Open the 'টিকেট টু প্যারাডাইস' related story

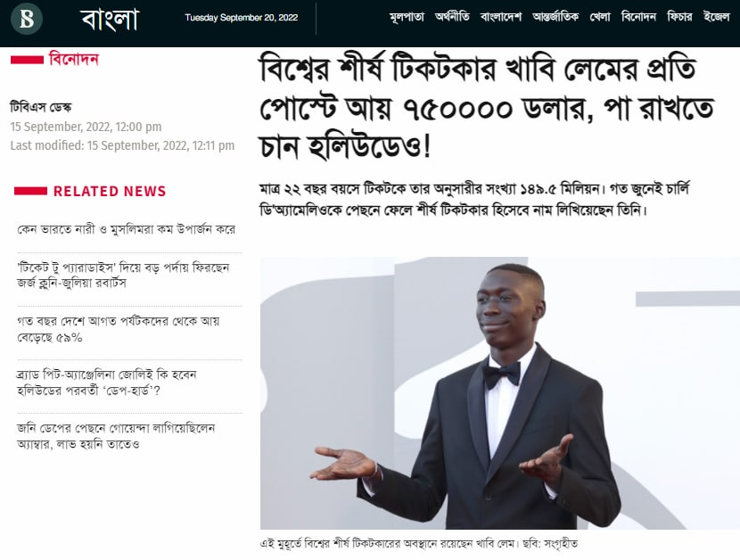pyautogui.click(x=123, y=276)
